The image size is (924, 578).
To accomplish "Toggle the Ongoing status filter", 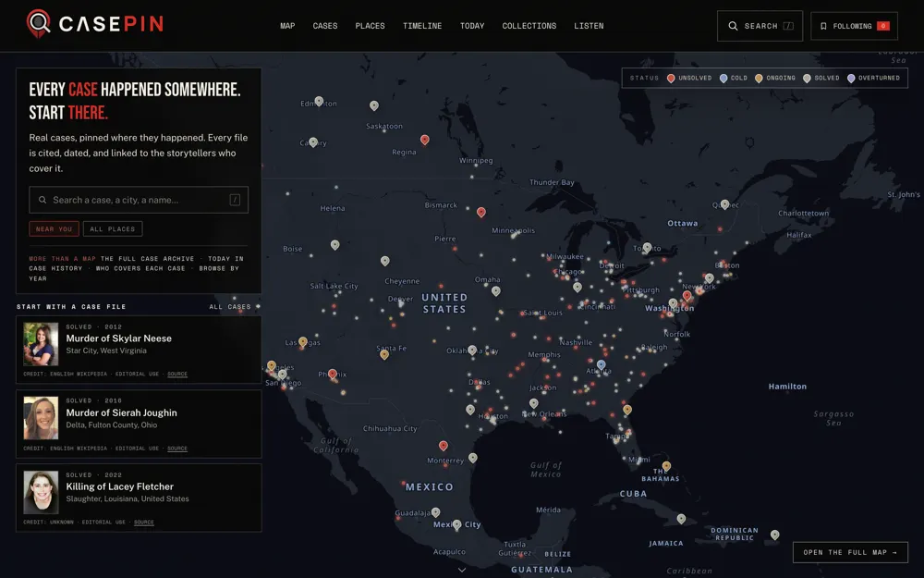I will coord(775,78).
